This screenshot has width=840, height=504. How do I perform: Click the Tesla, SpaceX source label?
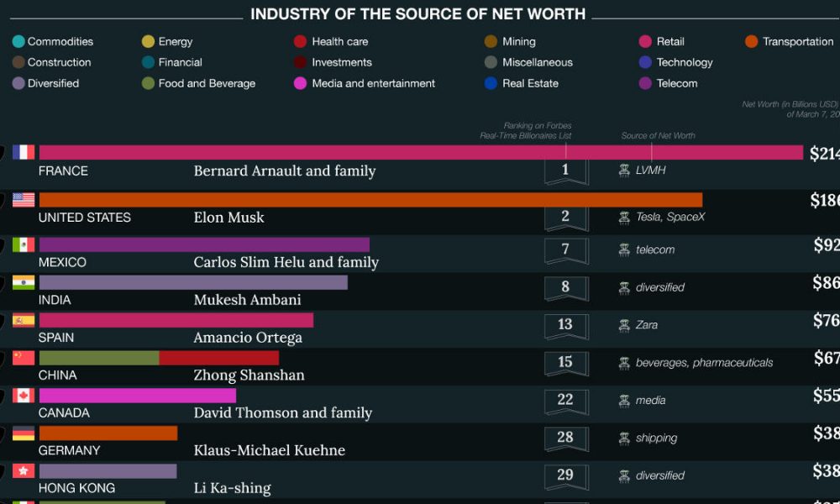[669, 216]
